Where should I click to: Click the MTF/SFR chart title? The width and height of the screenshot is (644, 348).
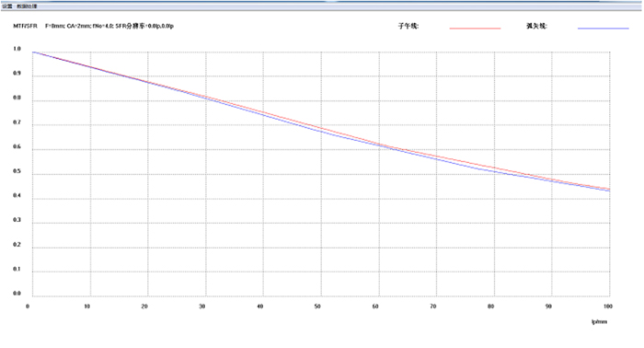(x=25, y=26)
